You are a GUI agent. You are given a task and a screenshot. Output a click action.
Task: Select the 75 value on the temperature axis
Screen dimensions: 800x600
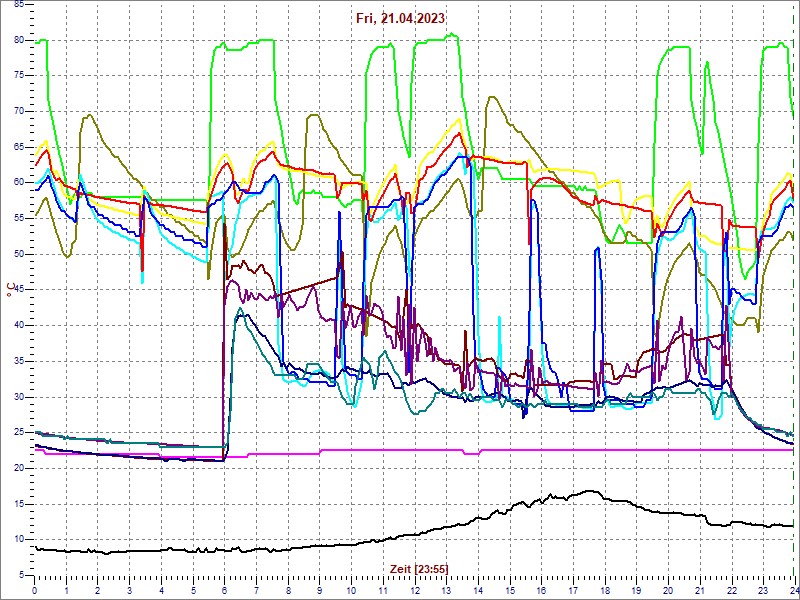pos(18,76)
